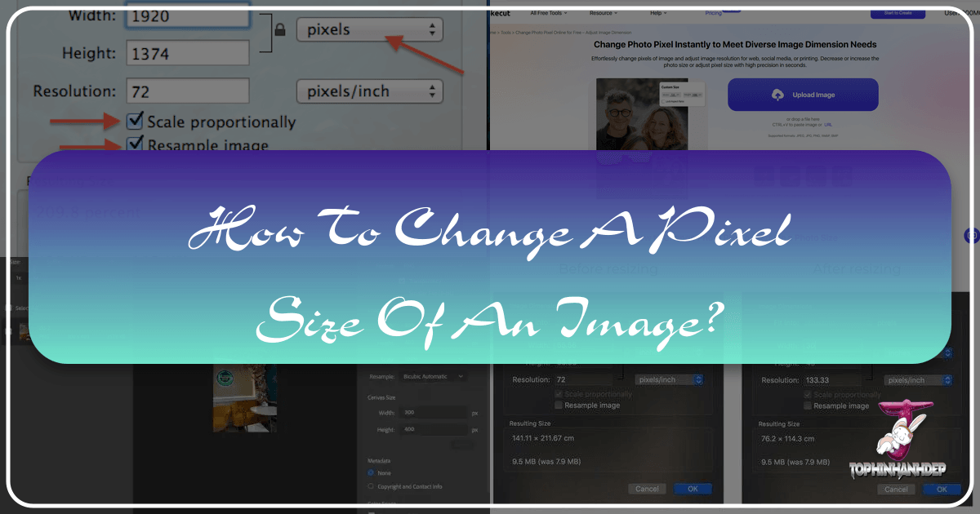Toggle the Scale proportionally checkbox at top
Screen dimensions: 980x514
coord(136,122)
